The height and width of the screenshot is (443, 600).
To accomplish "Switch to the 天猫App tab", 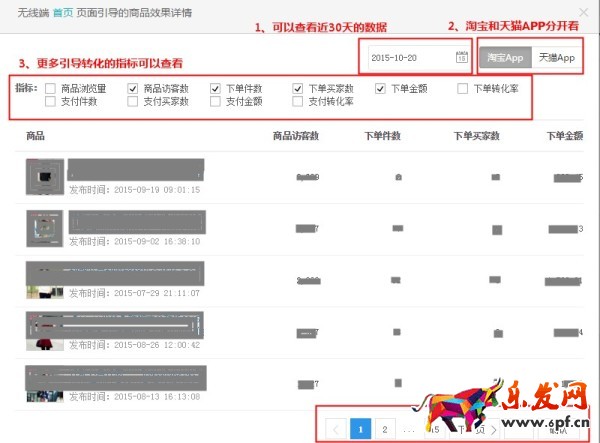I will pyautogui.click(x=555, y=58).
